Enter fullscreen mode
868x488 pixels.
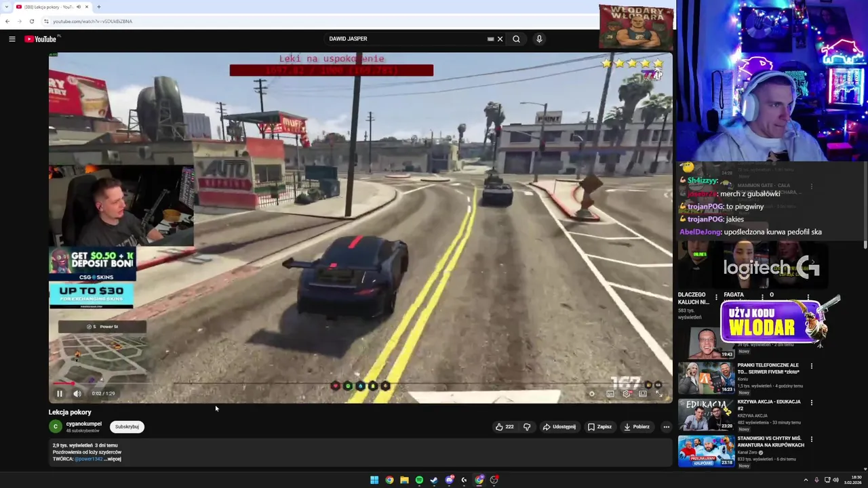coord(658,393)
